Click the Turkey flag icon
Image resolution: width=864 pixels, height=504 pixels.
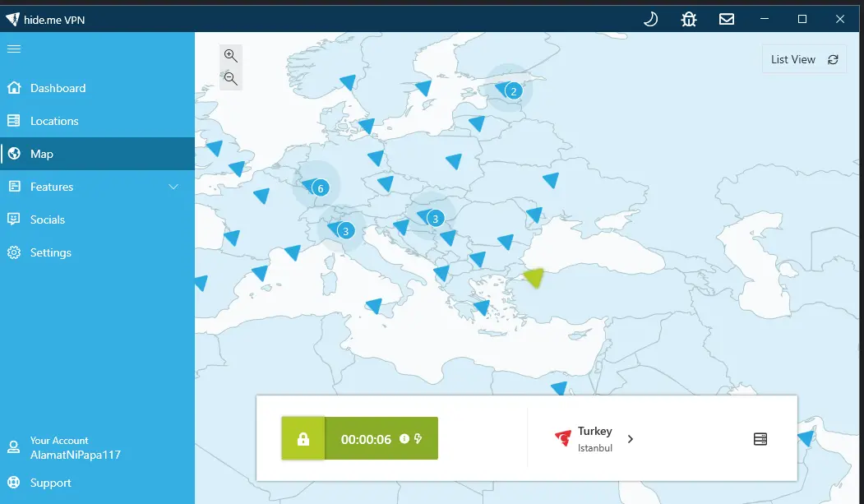point(563,438)
